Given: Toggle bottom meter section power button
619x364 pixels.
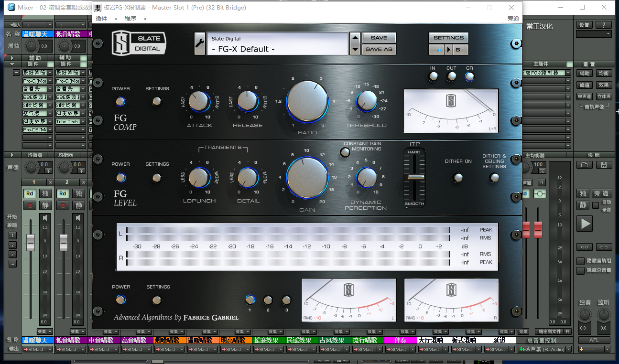Looking at the screenshot, I should point(120,300).
